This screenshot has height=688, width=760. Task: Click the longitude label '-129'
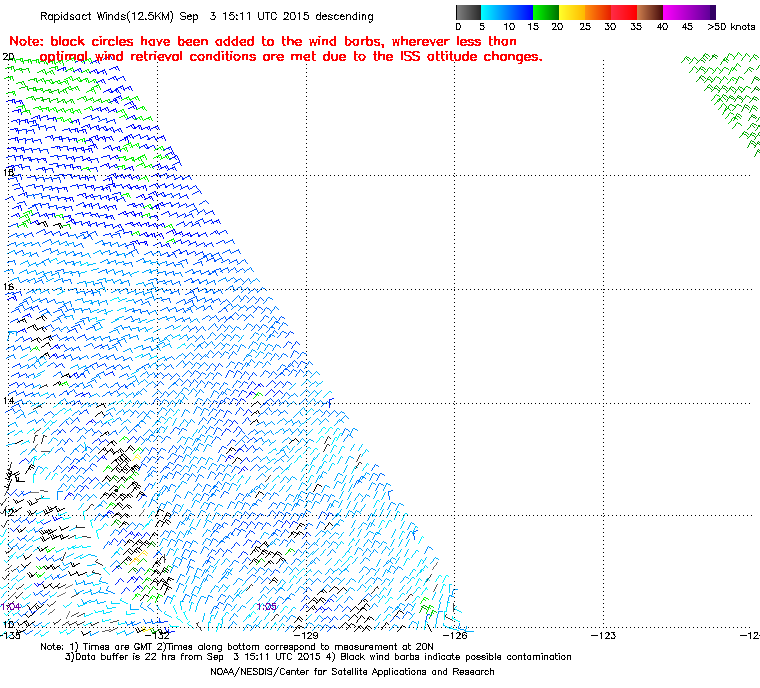pos(306,635)
